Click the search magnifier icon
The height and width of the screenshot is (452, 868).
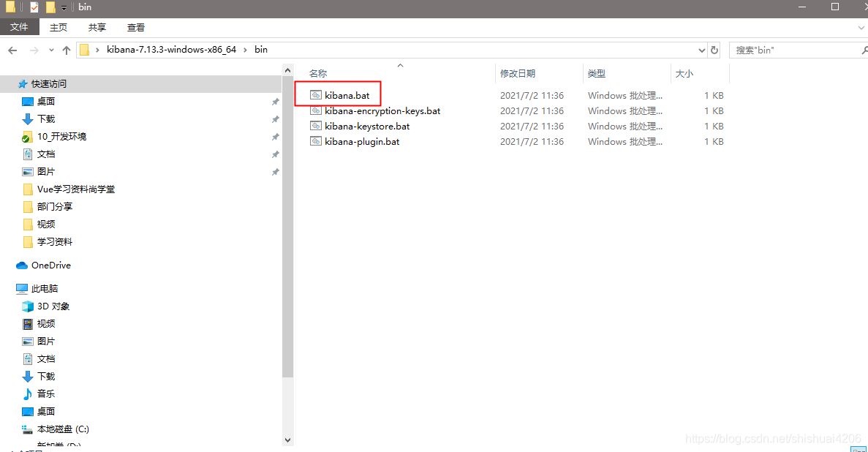(864, 50)
